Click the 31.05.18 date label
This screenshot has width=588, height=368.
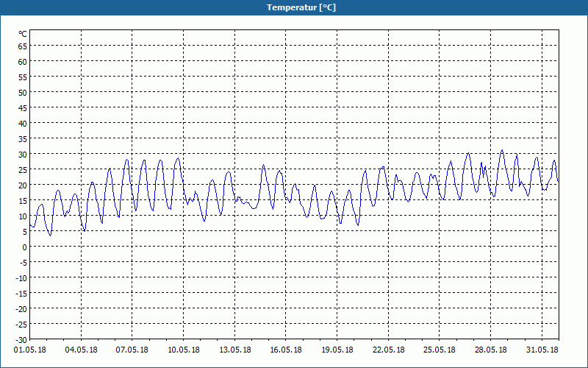pyautogui.click(x=542, y=350)
